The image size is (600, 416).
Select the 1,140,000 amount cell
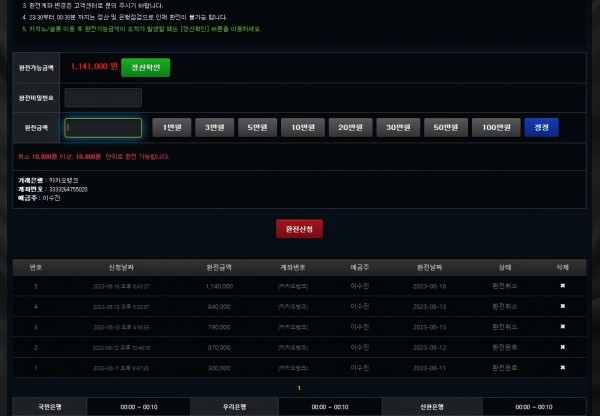(x=219, y=286)
